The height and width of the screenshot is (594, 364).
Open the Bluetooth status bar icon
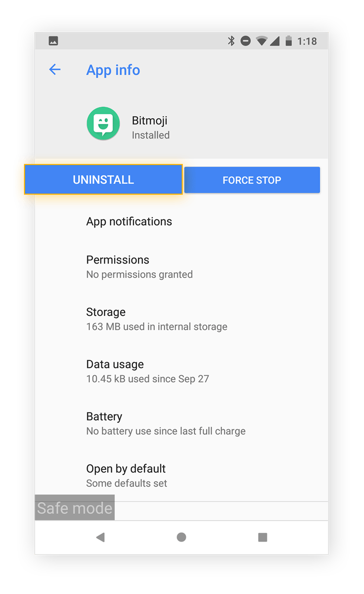[x=232, y=41]
